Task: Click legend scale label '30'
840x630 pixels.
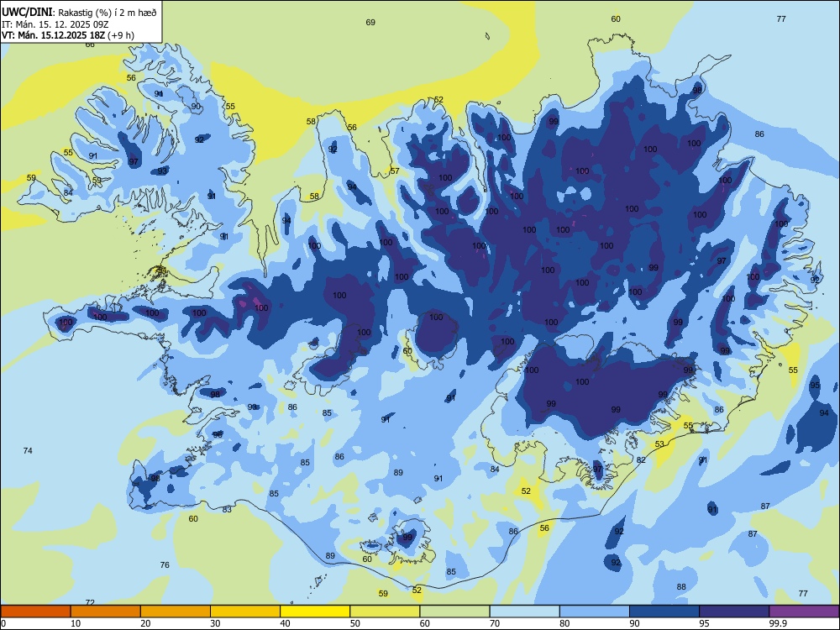Action: pos(215,623)
